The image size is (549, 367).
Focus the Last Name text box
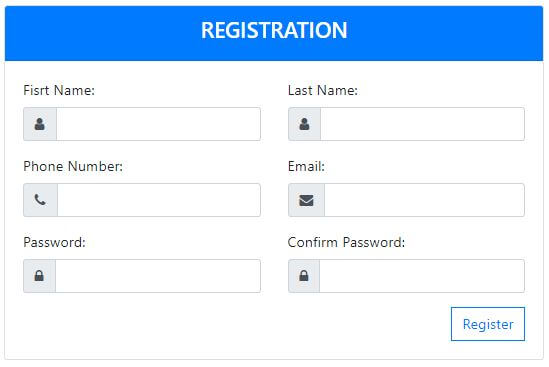click(423, 124)
